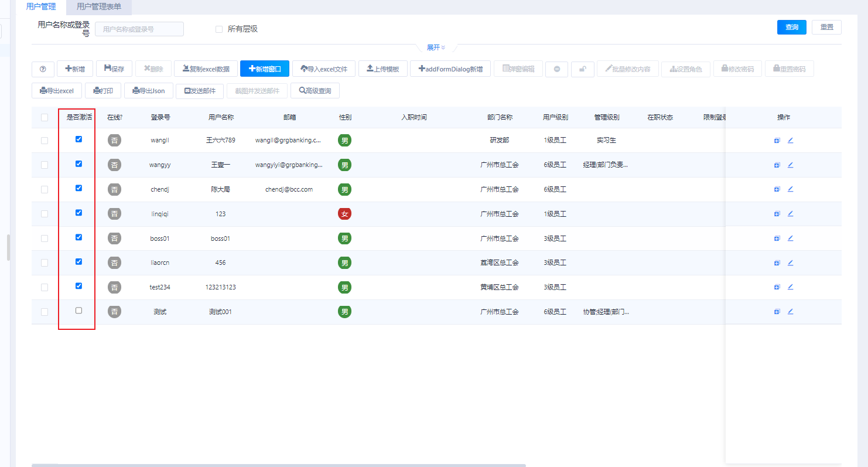Click the copy-add icon in liaorcn row
The width and height of the screenshot is (868, 467).
coord(777,263)
